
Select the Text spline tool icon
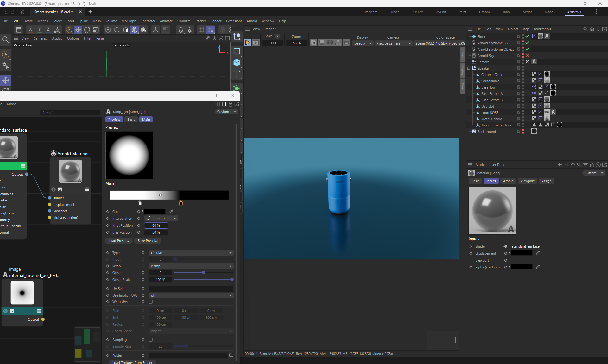point(237,74)
